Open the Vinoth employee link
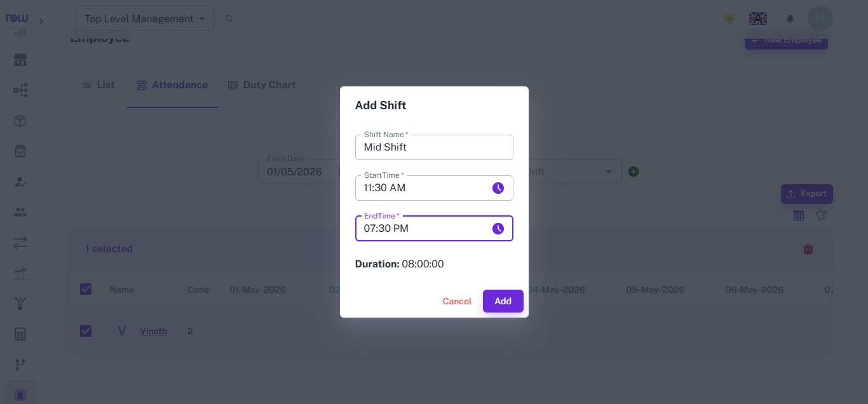This screenshot has height=404, width=868. click(153, 331)
